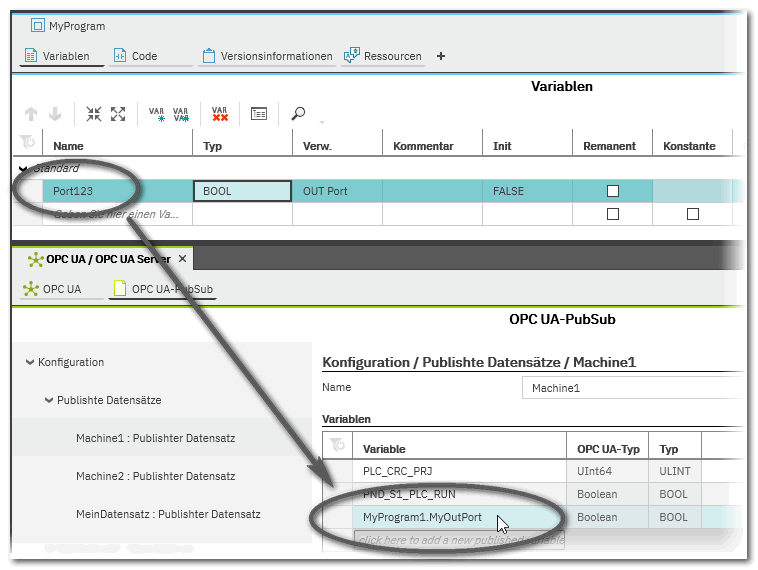The image size is (758, 570).
Task: Click the delete variable red X icon
Action: [220, 114]
